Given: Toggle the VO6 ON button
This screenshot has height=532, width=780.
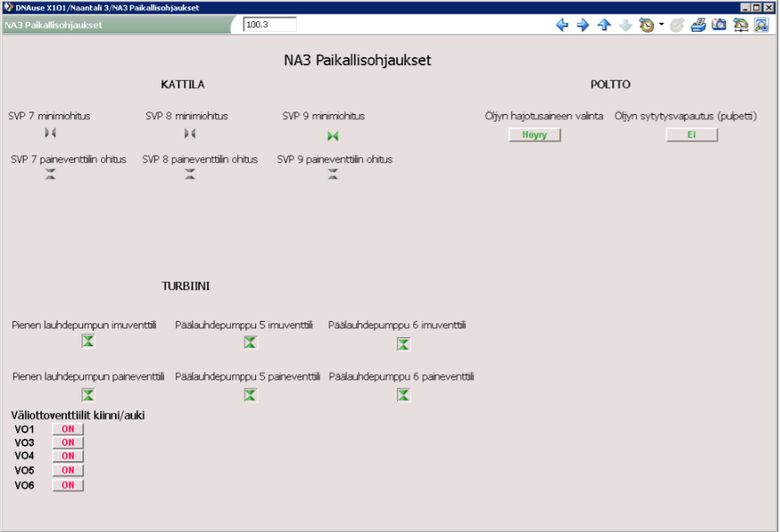Looking at the screenshot, I should click(x=68, y=486).
